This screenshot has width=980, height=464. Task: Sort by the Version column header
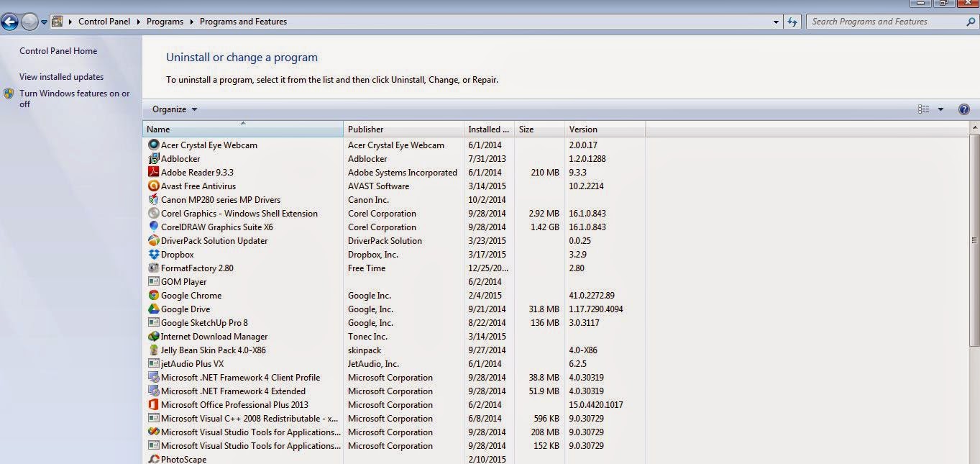[x=605, y=129]
